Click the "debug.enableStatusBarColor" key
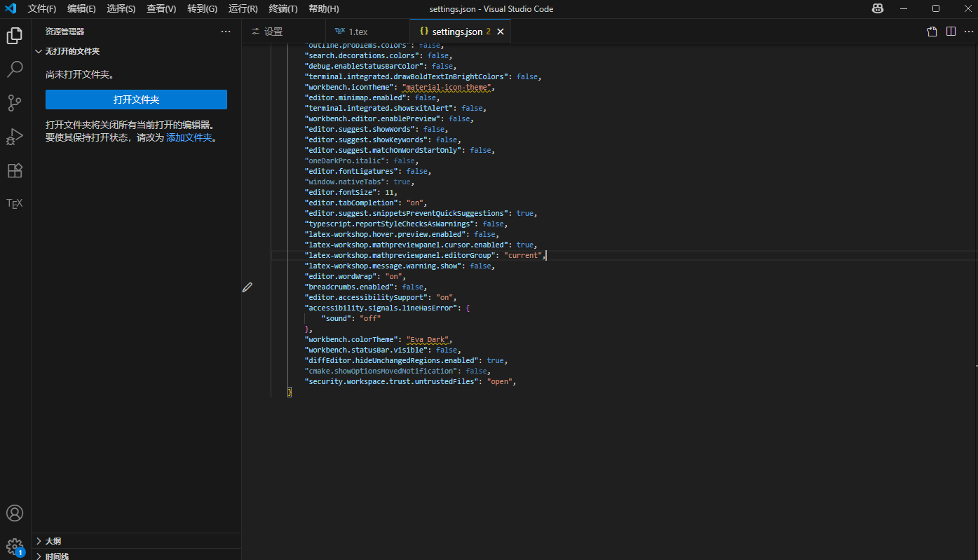Screen dimensions: 978x560 click(364, 67)
